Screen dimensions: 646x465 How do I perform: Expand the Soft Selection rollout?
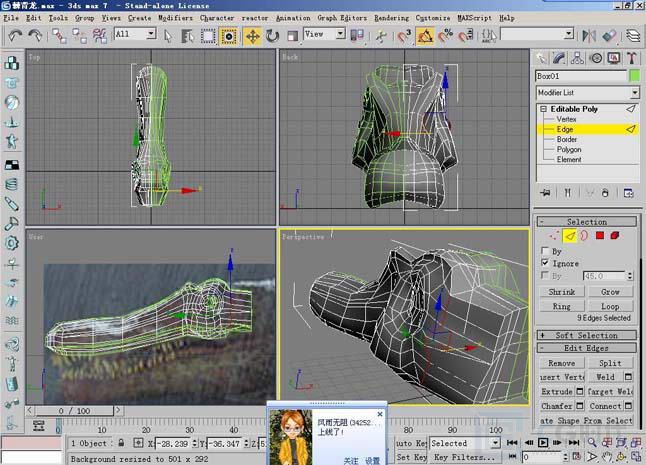coord(587,335)
